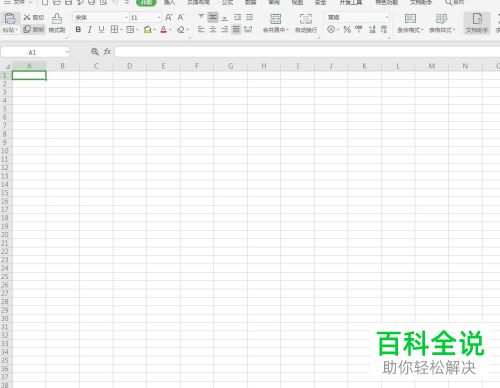
Task: Click the clear formatting eraser icon
Action: click(181, 30)
